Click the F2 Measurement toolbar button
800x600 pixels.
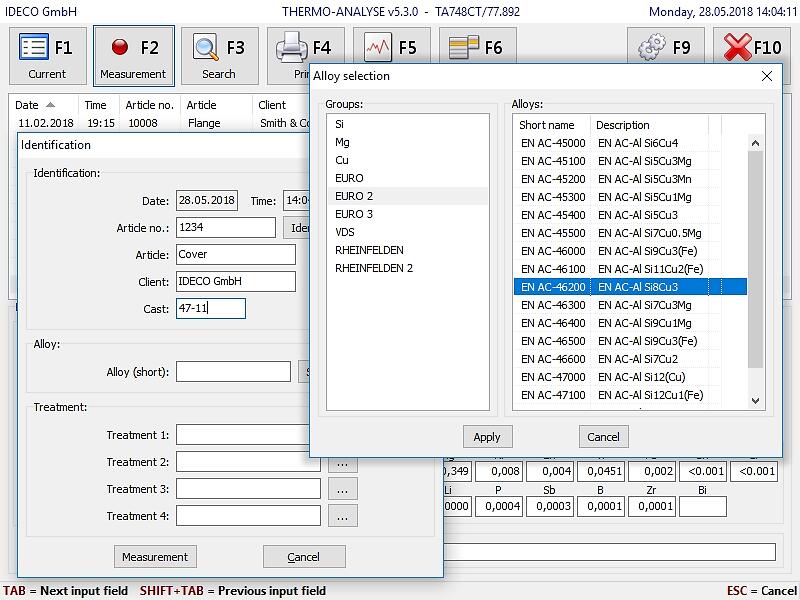coord(133,56)
